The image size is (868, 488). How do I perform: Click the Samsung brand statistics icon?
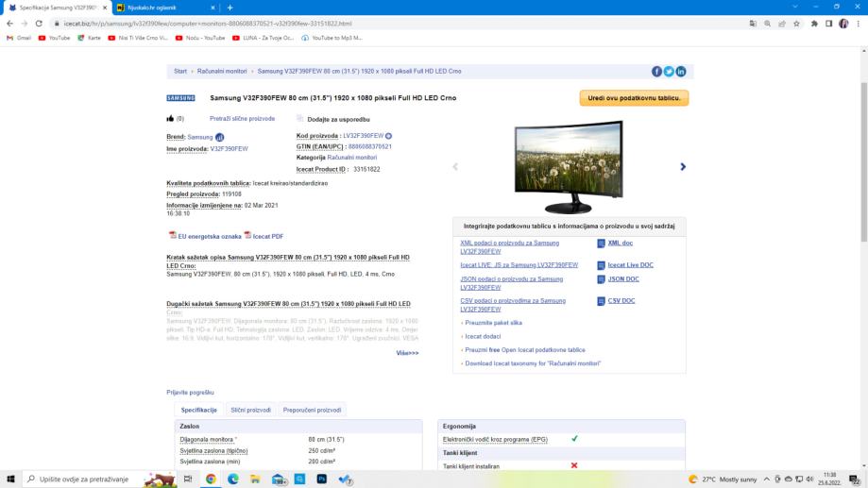point(220,137)
